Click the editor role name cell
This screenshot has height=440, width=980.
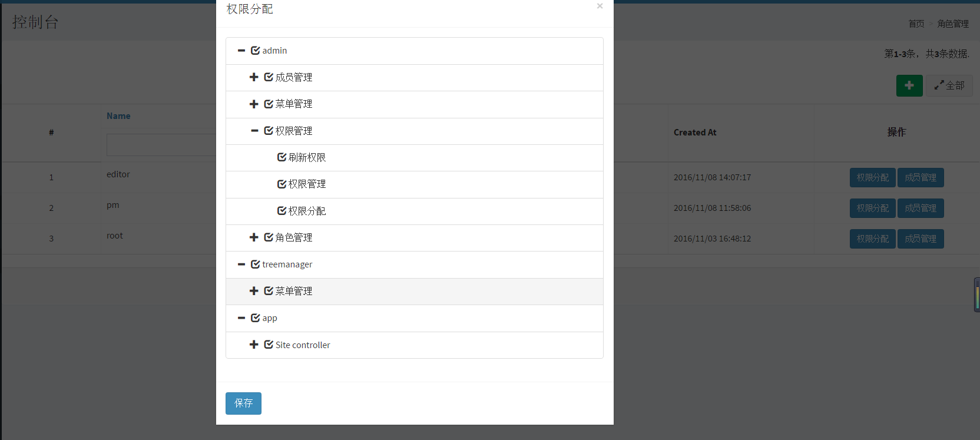point(118,174)
